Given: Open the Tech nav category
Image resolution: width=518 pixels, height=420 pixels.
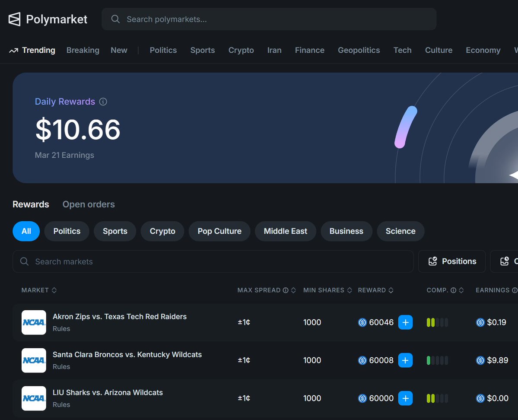Looking at the screenshot, I should [402, 50].
